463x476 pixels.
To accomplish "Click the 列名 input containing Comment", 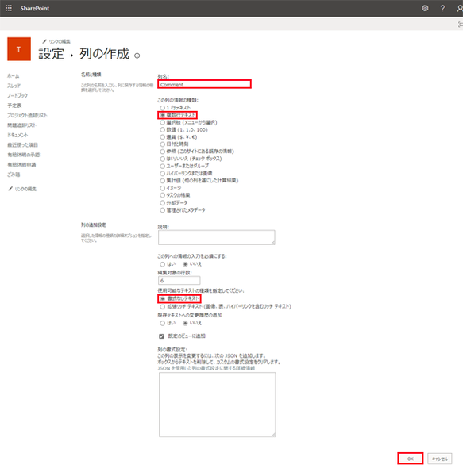I will pyautogui.click(x=204, y=84).
